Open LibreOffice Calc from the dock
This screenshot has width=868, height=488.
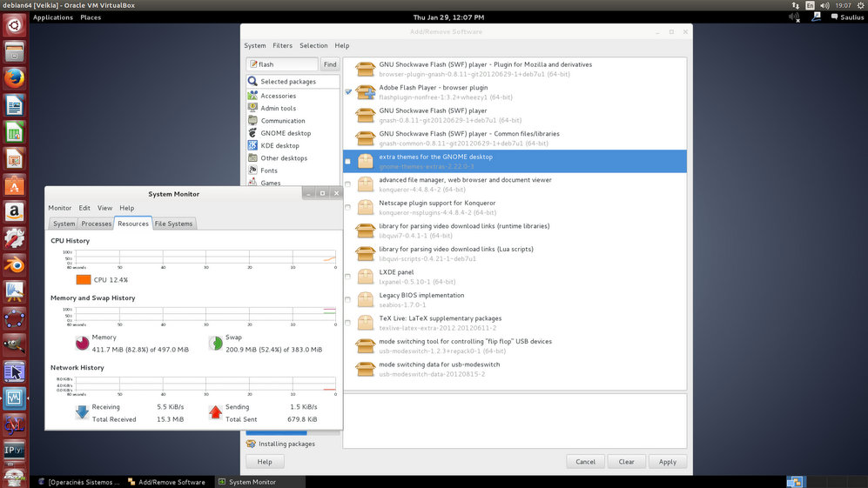pyautogui.click(x=14, y=132)
